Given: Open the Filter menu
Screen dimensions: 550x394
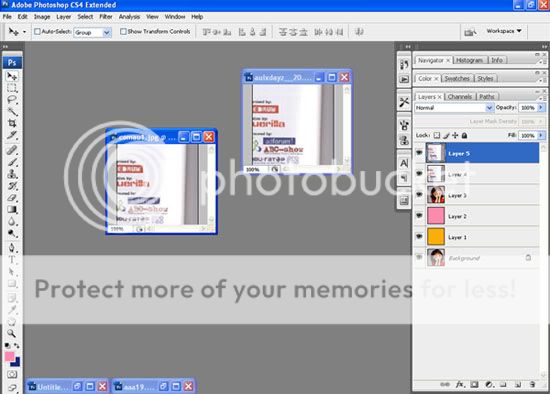Looking at the screenshot, I should [x=106, y=16].
